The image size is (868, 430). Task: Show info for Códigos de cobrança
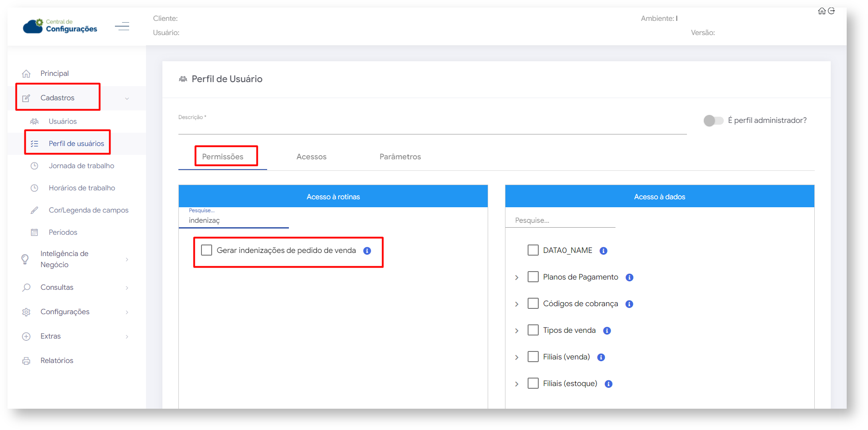[629, 304]
